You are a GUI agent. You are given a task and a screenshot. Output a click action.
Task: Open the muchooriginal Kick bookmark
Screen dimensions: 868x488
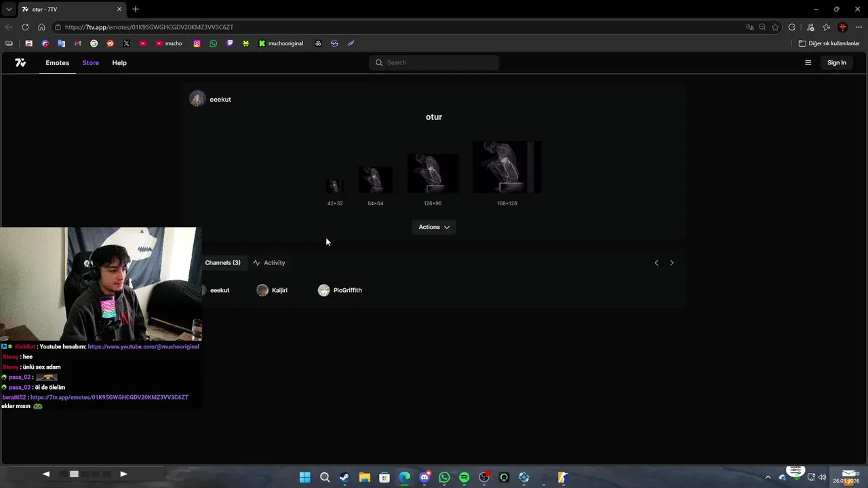[281, 43]
